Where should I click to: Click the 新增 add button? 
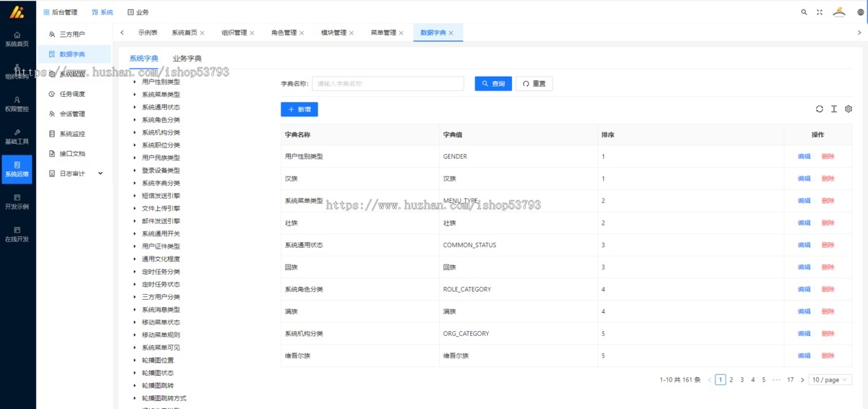pos(299,109)
